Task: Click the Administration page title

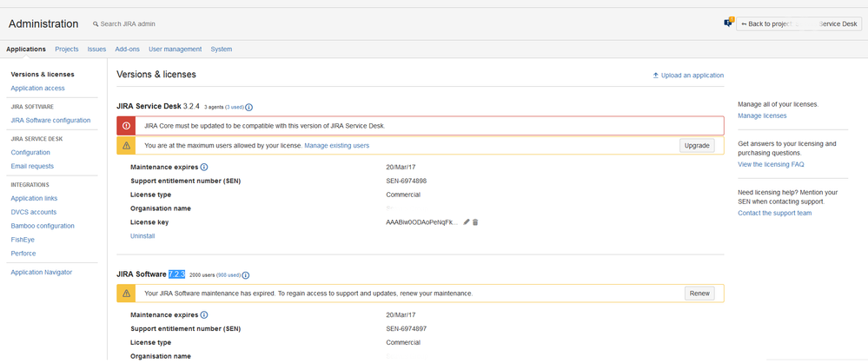Action: coord(43,23)
